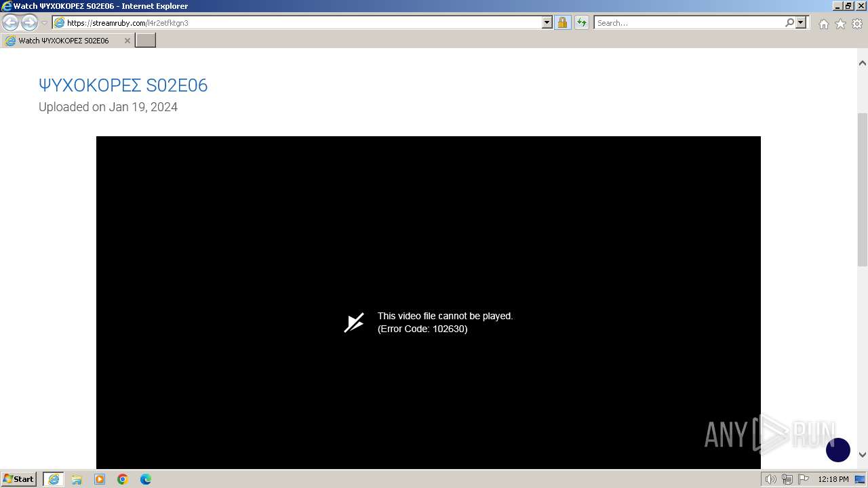
Task: Launch Microsoft Edge from the taskbar
Action: [x=146, y=479]
